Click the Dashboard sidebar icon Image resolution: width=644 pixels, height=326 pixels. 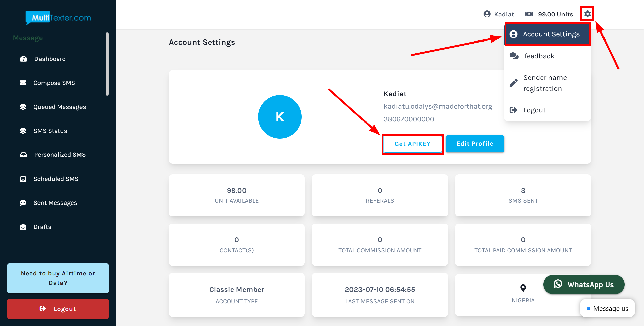[24, 59]
